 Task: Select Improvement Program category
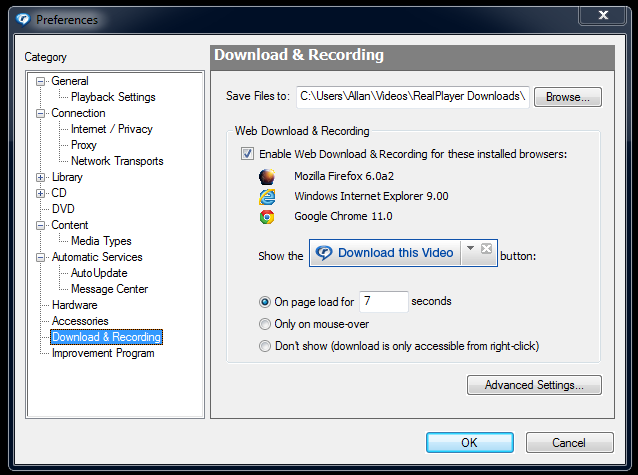(103, 353)
